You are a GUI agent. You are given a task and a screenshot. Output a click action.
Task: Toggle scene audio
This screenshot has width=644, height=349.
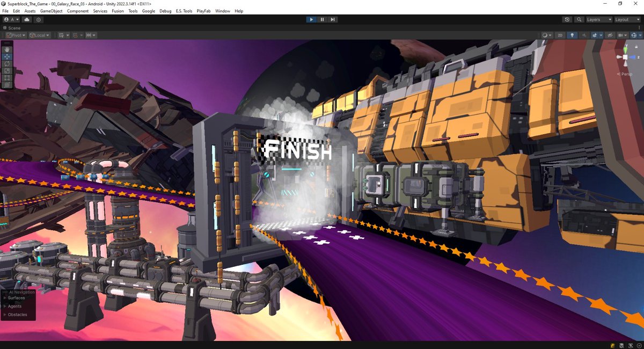click(584, 35)
